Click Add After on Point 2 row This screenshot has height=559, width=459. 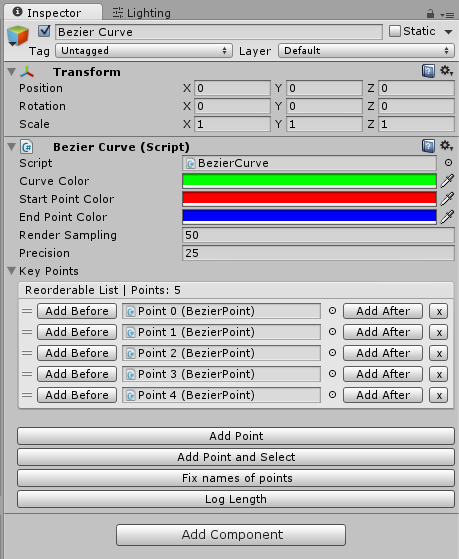pos(383,353)
